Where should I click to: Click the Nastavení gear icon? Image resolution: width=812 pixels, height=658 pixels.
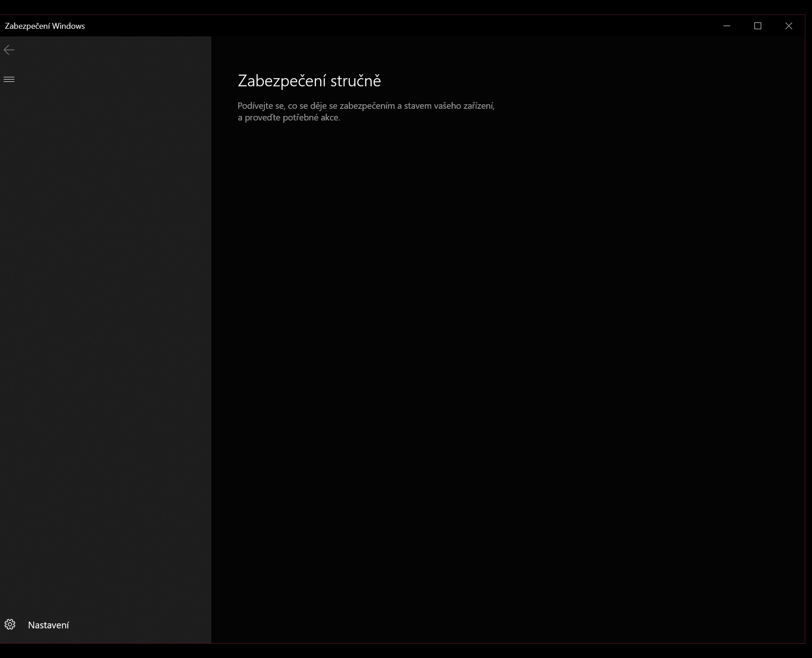[x=10, y=624]
